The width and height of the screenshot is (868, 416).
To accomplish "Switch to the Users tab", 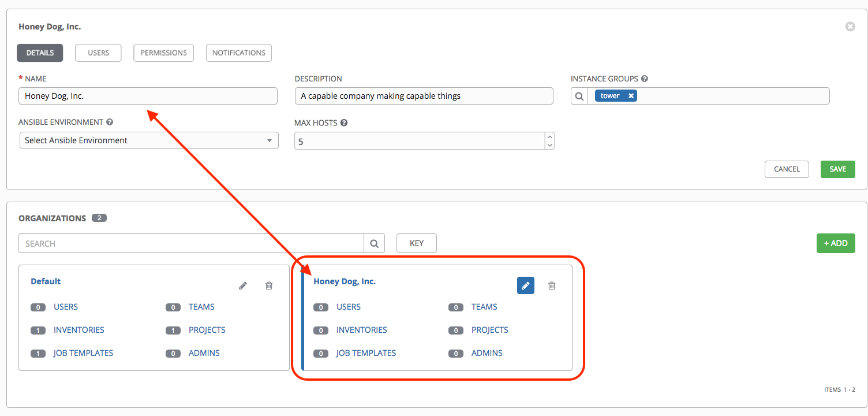I will tap(98, 53).
